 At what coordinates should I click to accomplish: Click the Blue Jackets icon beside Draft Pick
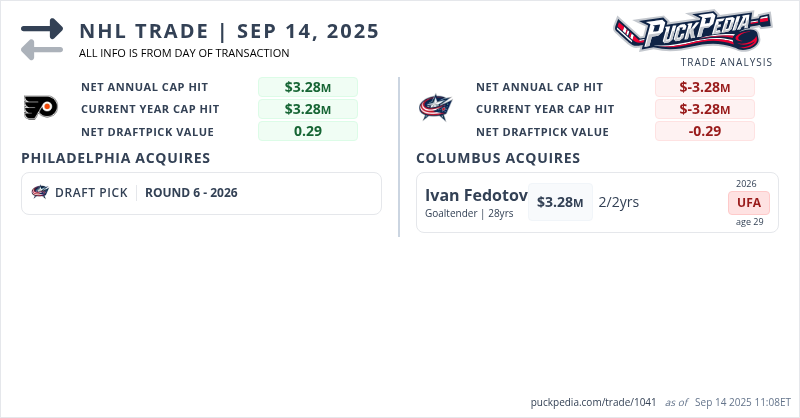tap(40, 193)
